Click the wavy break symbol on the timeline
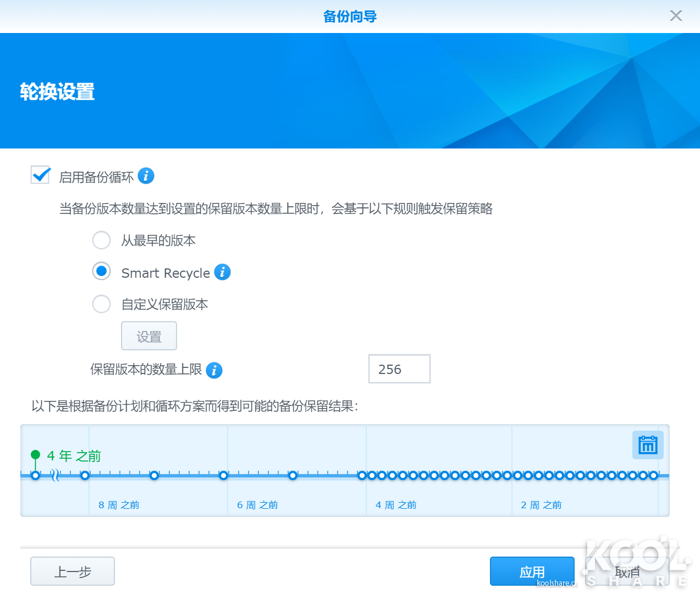 (55, 475)
